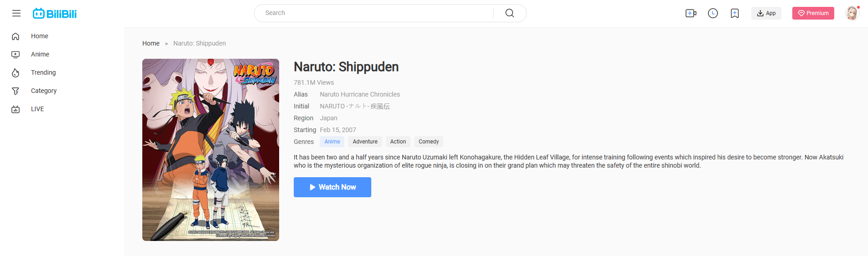Viewport: 868px width, 256px height.
Task: Click the Trending flame icon
Action: [x=16, y=73]
